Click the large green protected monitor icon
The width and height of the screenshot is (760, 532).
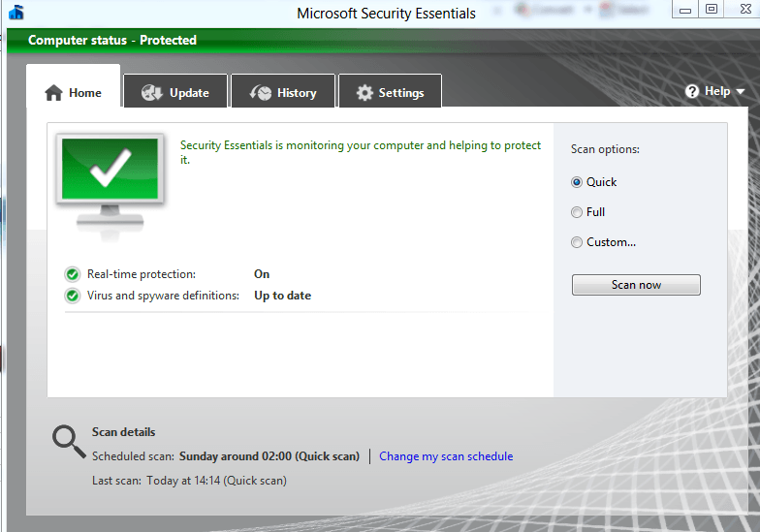[111, 177]
